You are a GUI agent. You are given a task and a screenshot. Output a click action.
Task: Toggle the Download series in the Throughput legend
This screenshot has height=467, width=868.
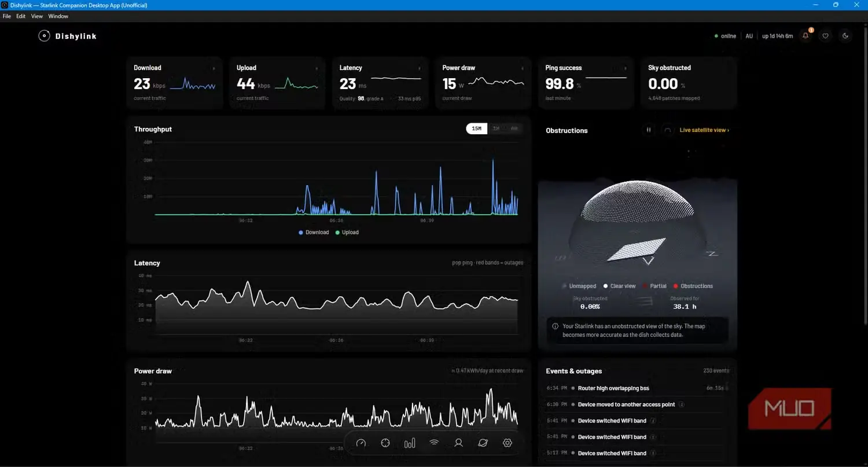point(314,233)
